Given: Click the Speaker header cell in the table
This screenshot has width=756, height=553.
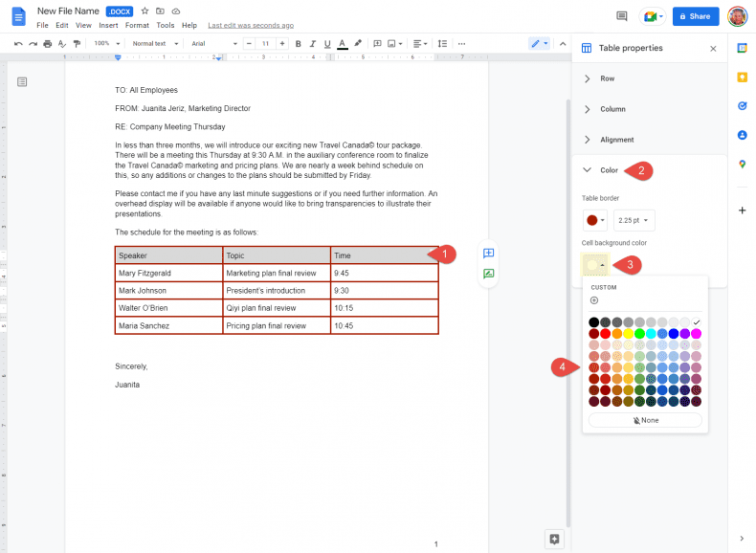Looking at the screenshot, I should tap(167, 255).
